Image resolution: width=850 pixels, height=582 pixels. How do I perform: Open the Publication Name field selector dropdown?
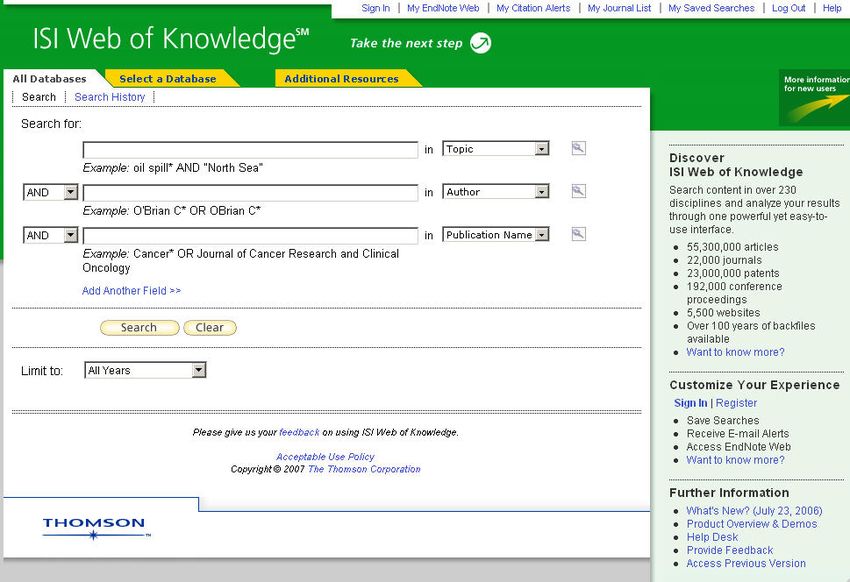click(496, 234)
